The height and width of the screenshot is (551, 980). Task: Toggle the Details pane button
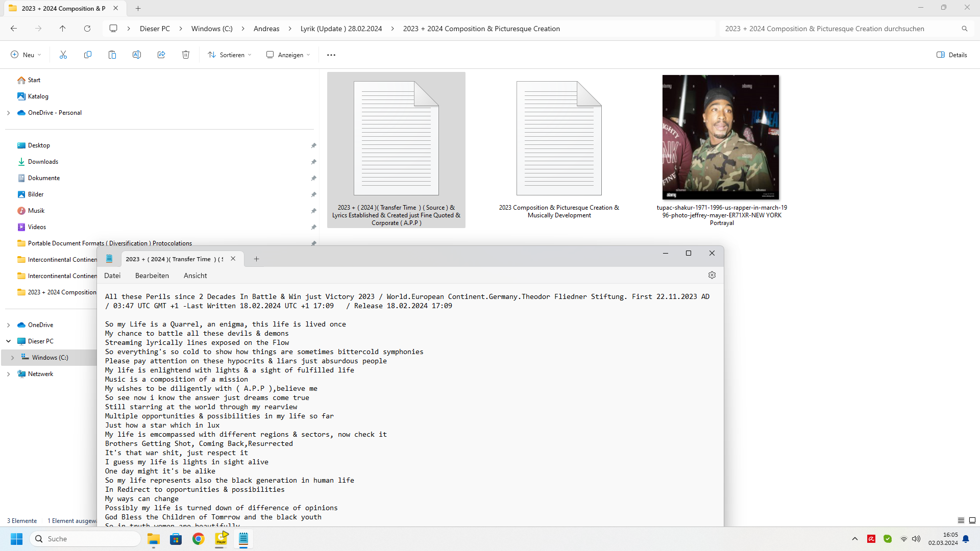952,55
